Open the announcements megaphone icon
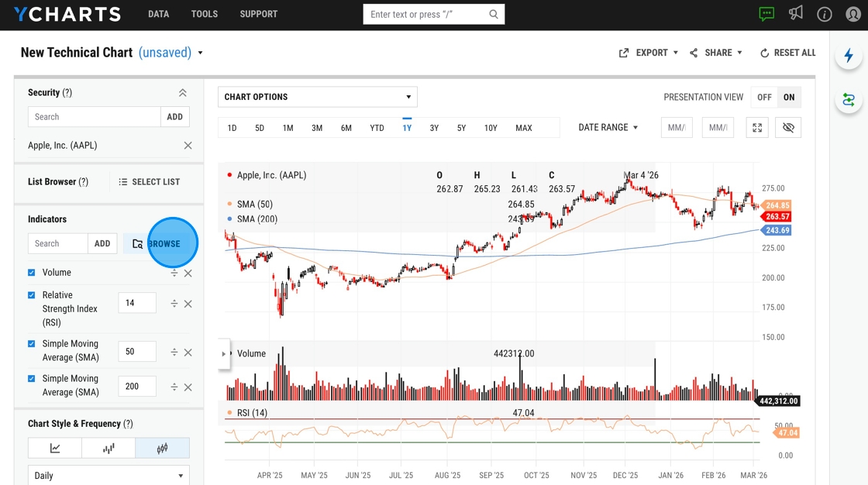Screen dimensions: 868x485 [795, 13]
